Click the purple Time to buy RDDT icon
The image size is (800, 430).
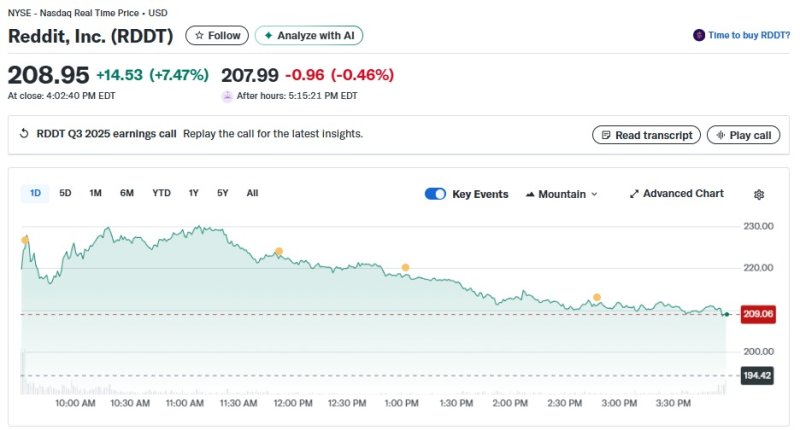click(x=698, y=35)
